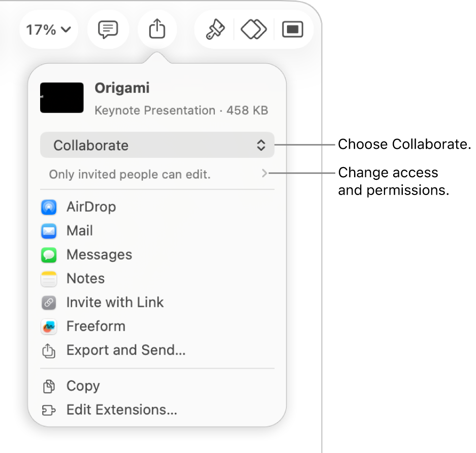Click the Origami presentation thumbnail
The width and height of the screenshot is (476, 453).
coord(61,98)
